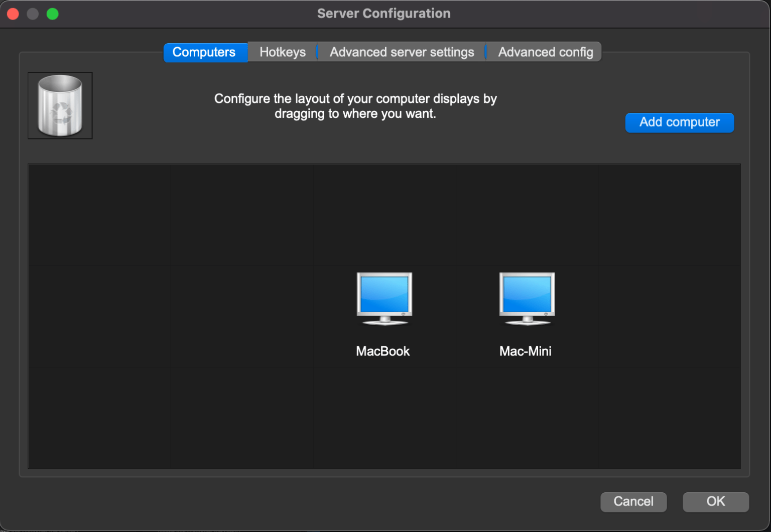This screenshot has width=771, height=532.
Task: Click the empty grid cell directly above MacBook
Action: (x=384, y=215)
